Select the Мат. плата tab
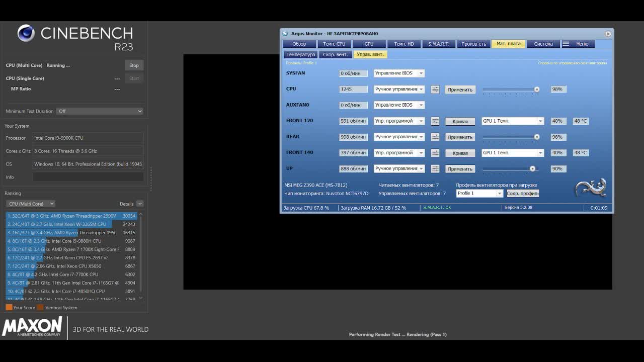 (x=509, y=44)
